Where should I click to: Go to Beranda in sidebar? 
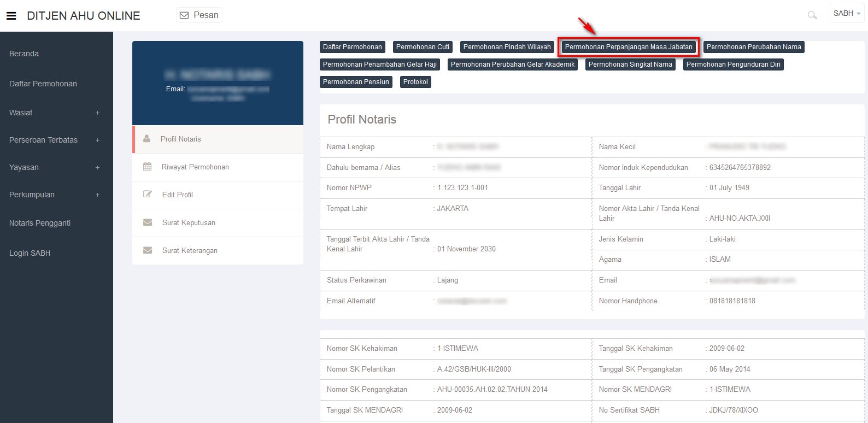click(24, 54)
